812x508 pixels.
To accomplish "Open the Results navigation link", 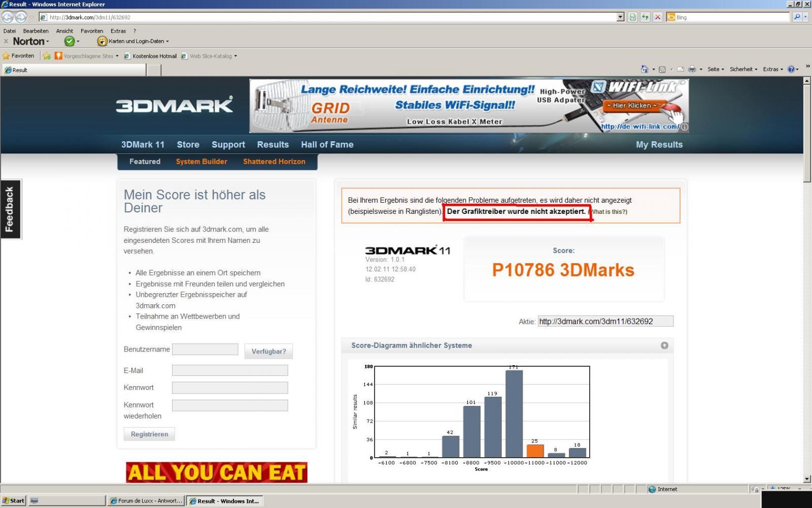I will pos(273,145).
